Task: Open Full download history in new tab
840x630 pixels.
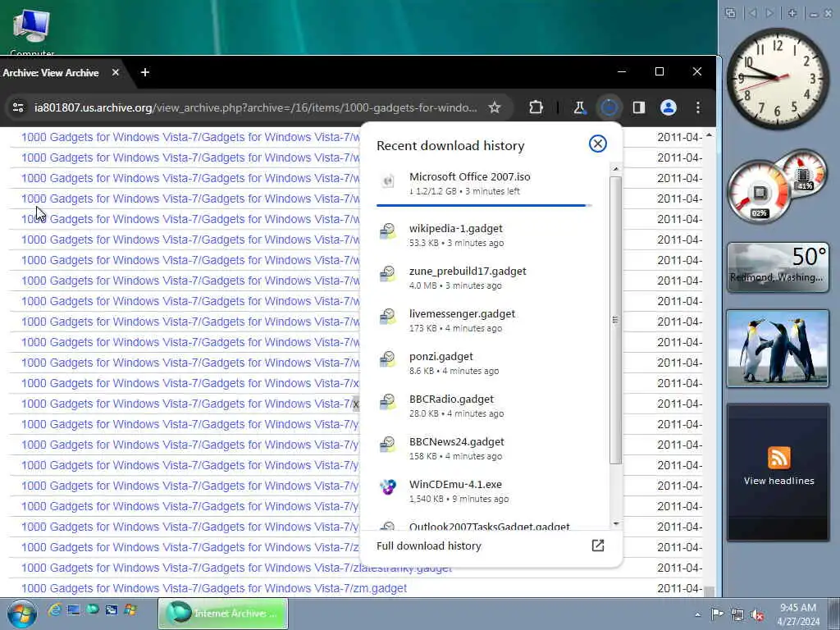Action: click(x=597, y=546)
